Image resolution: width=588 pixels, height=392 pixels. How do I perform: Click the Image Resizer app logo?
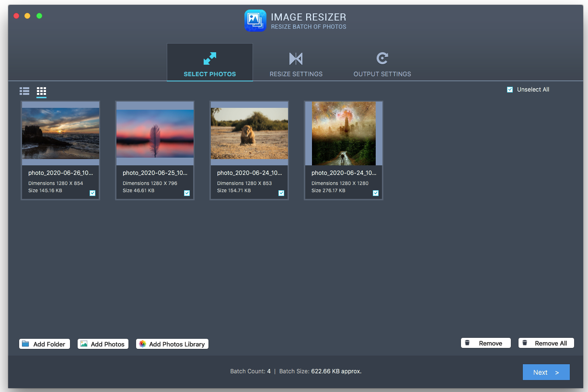tap(255, 21)
